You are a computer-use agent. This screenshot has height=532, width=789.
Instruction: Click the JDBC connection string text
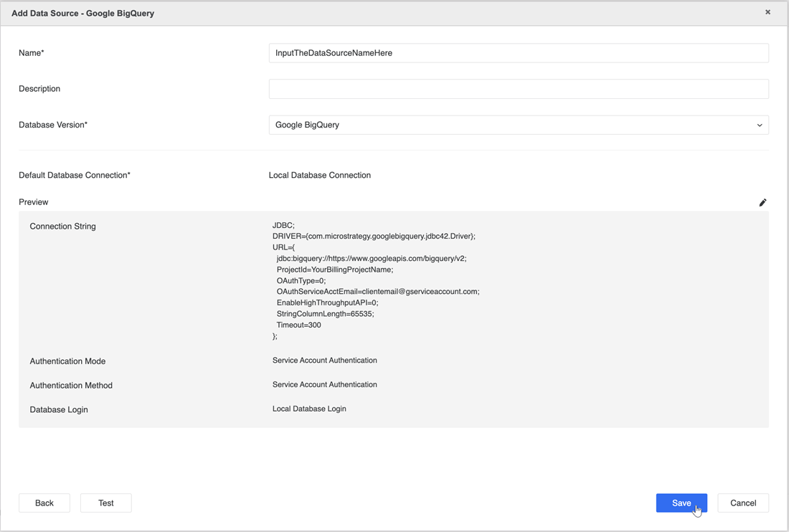(375, 280)
